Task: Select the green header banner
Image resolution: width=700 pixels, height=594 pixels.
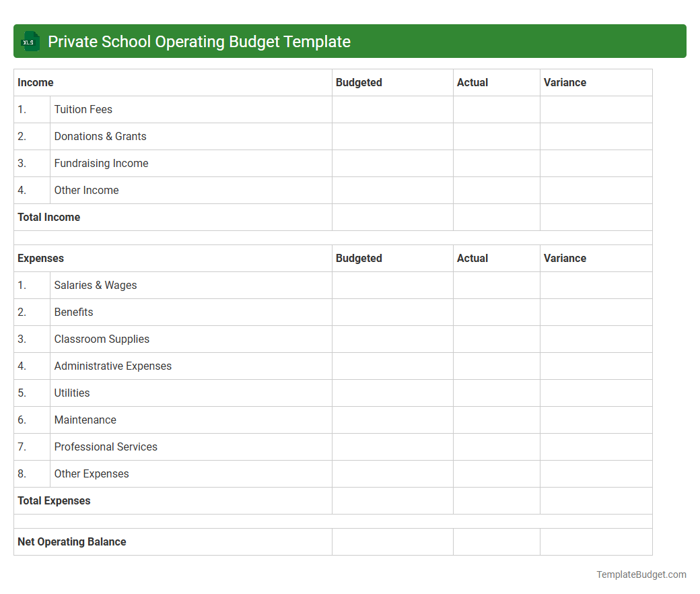Action: point(350,41)
